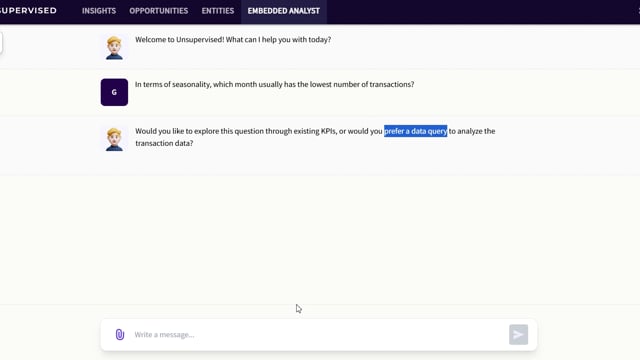Open the Insights tab
Viewport: 640px width, 360px height.
pyautogui.click(x=99, y=11)
